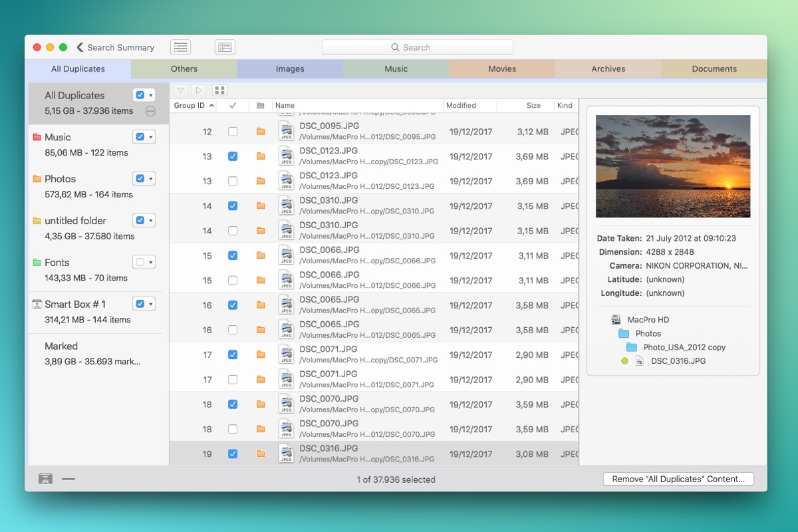The image size is (798, 532).
Task: Open the dropdown arrow beside All Duplicates checkbox
Action: pos(151,95)
